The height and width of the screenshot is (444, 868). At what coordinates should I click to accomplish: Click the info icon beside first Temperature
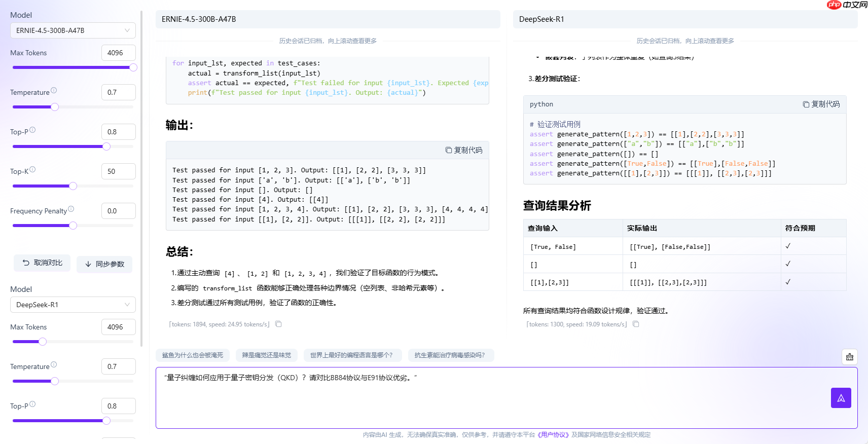click(54, 91)
